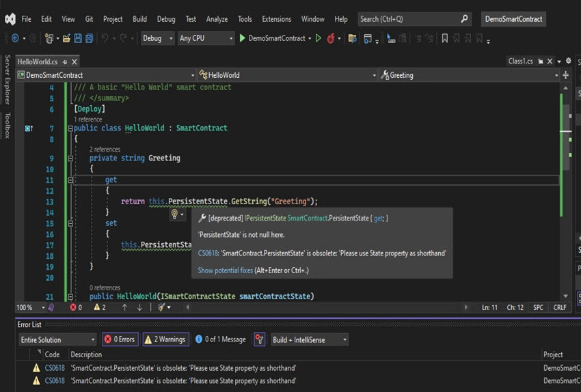Click the code cleanup broom icon

pos(161,307)
